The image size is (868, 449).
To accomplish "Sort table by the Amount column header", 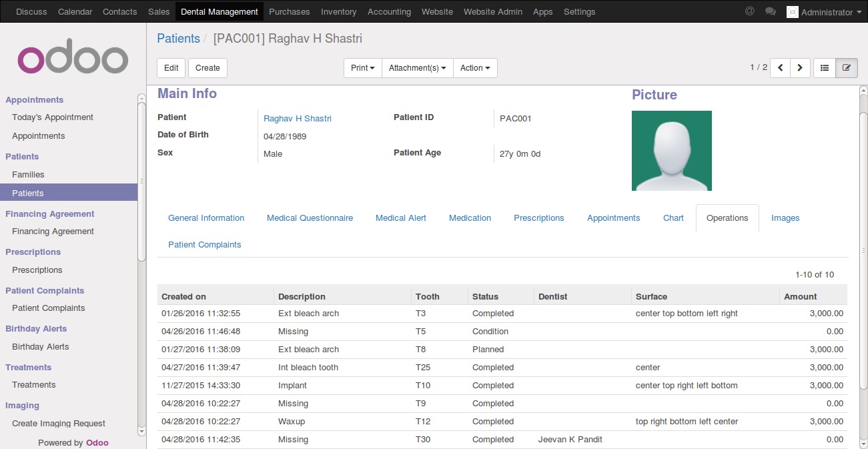I will point(800,297).
